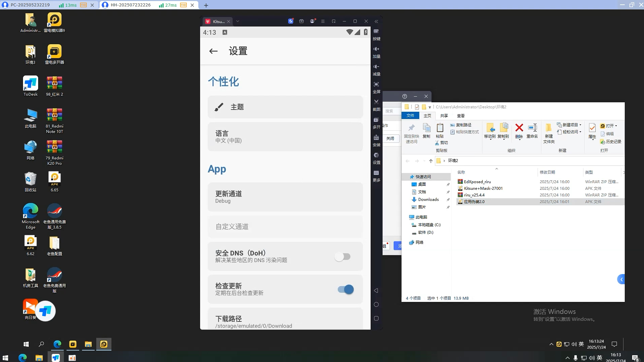The width and height of the screenshot is (644, 362).
Task: Open the 语言 language setting
Action: pyautogui.click(x=285, y=137)
